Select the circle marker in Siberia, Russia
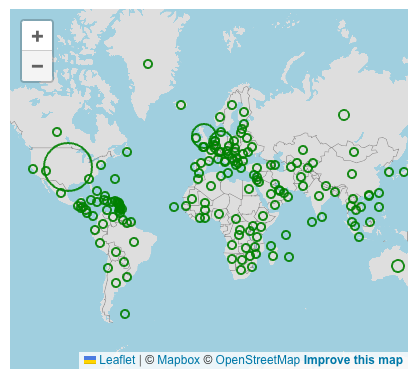This screenshot has height=377, width=414. 344,115
